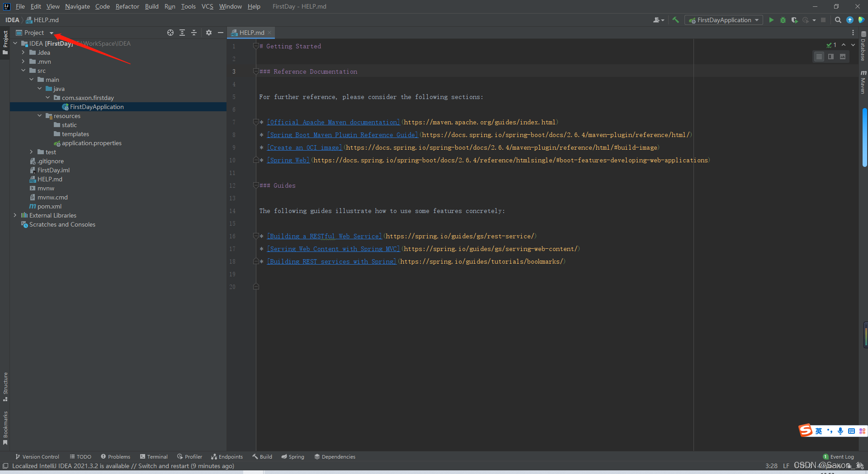Open the Navigate menu

77,6
